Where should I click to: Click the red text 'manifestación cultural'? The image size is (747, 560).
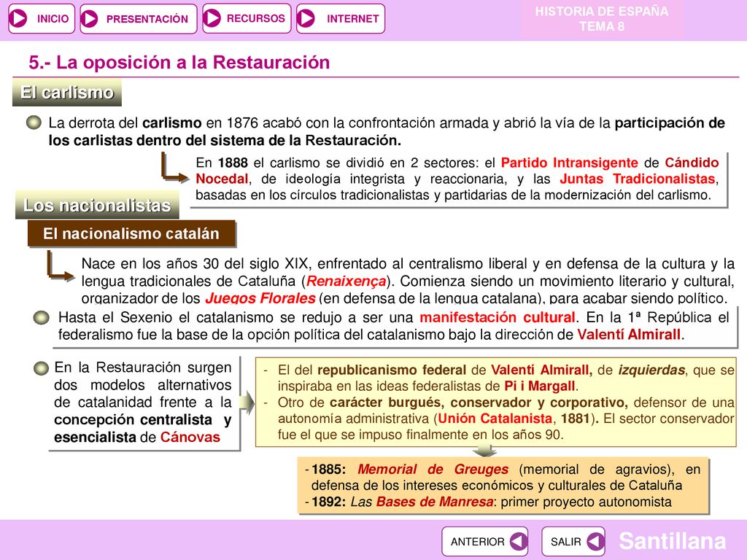[x=498, y=318]
